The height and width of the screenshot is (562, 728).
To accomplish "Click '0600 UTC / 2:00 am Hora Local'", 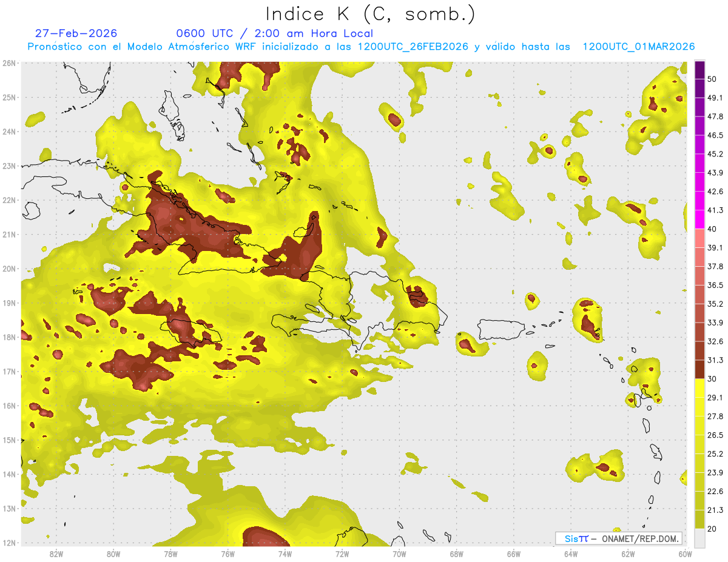I will (275, 33).
